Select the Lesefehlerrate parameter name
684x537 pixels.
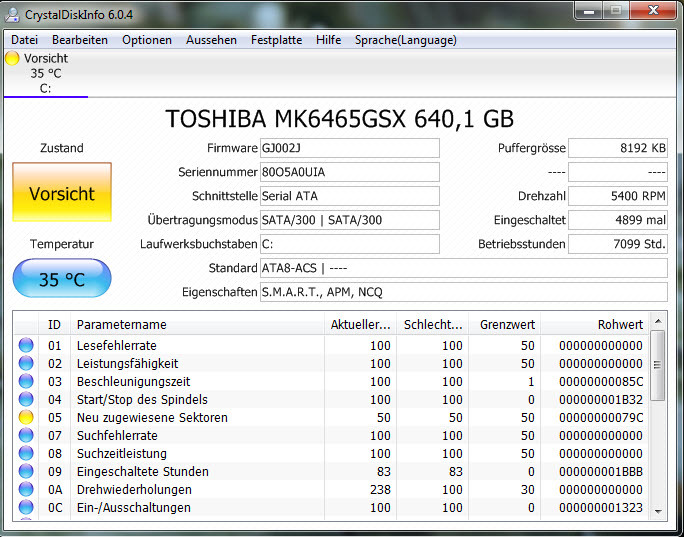pyautogui.click(x=117, y=345)
